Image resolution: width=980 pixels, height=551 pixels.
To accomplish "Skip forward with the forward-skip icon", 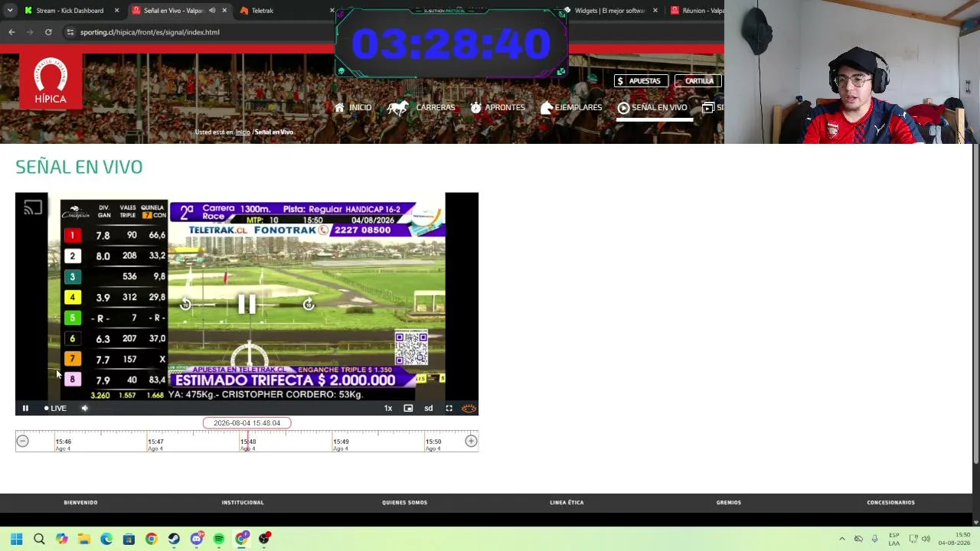I will [x=309, y=305].
